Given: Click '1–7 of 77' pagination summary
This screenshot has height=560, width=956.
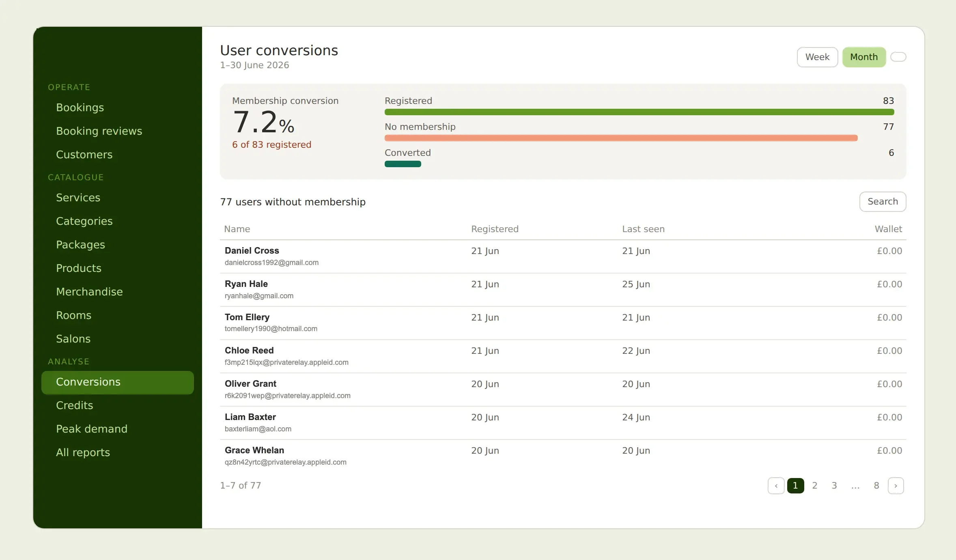Looking at the screenshot, I should 240,486.
